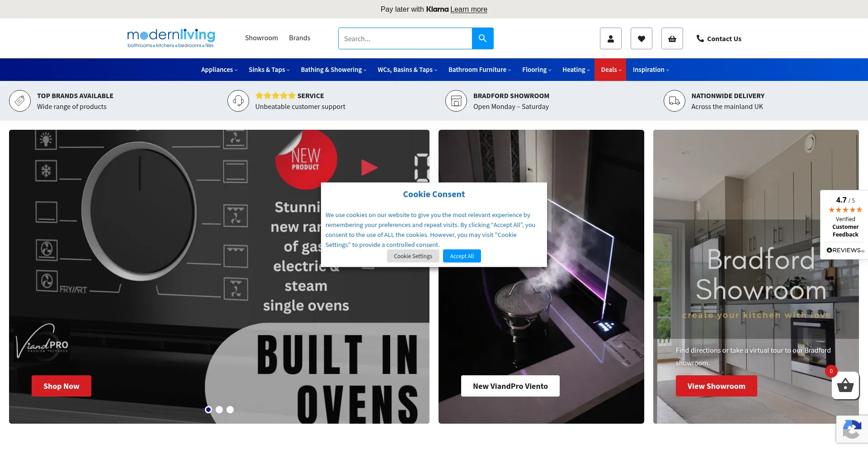The height and width of the screenshot is (449, 868).
Task: Focus the Search input field
Action: [405, 38]
